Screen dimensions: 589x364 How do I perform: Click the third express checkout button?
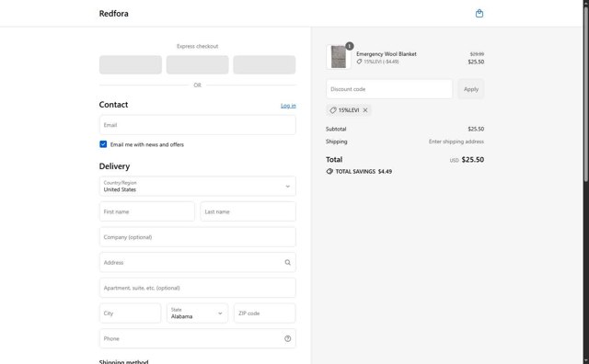click(264, 64)
